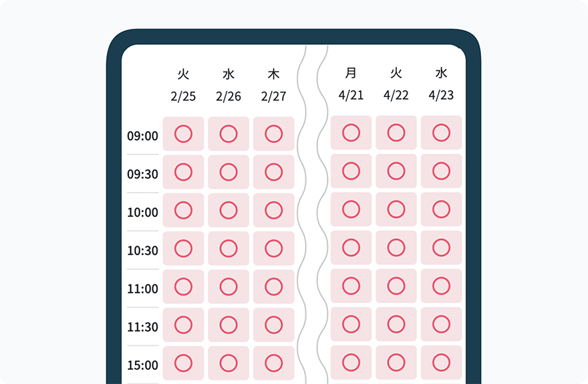Reserve the 11:30 slot on 4/23
The height and width of the screenshot is (384, 588).
441,324
